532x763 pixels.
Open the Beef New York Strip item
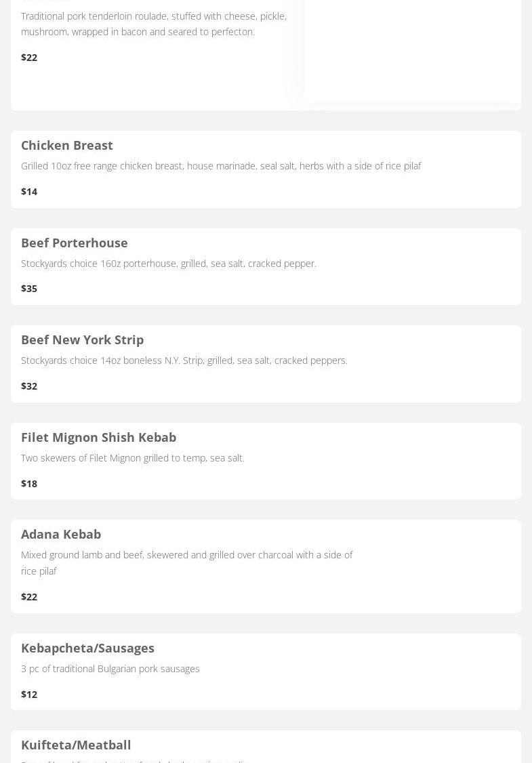tap(82, 339)
